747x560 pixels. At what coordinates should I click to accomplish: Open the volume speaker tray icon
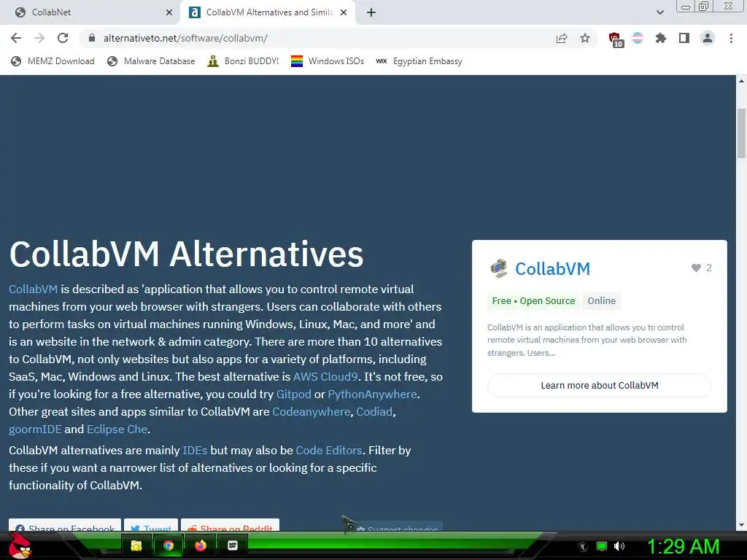(619, 546)
